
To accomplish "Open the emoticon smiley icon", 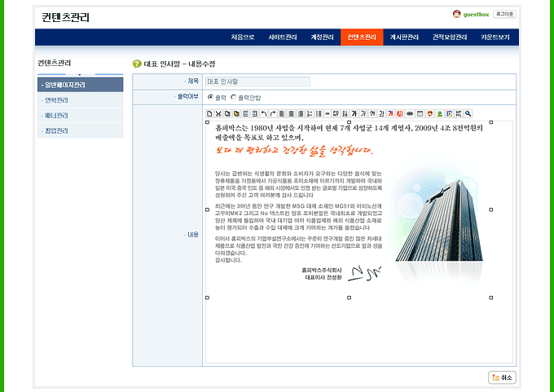I will pos(429,113).
